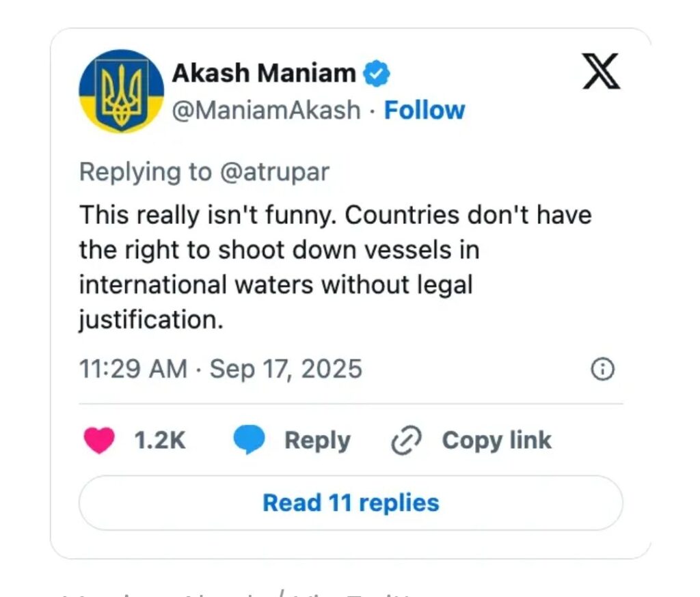Open the Akash Maniam display name
The width and height of the screenshot is (700, 597).
coord(264,73)
